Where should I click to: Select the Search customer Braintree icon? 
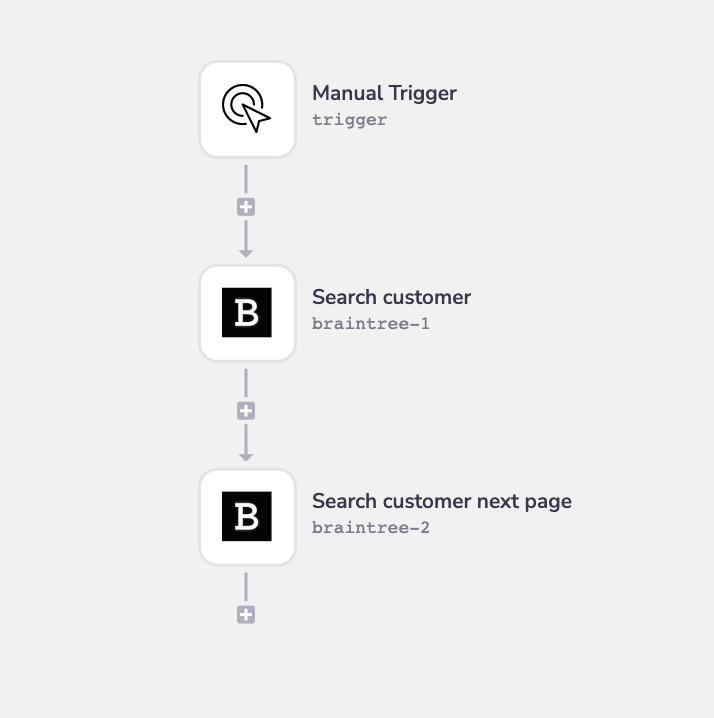pyautogui.click(x=247, y=312)
